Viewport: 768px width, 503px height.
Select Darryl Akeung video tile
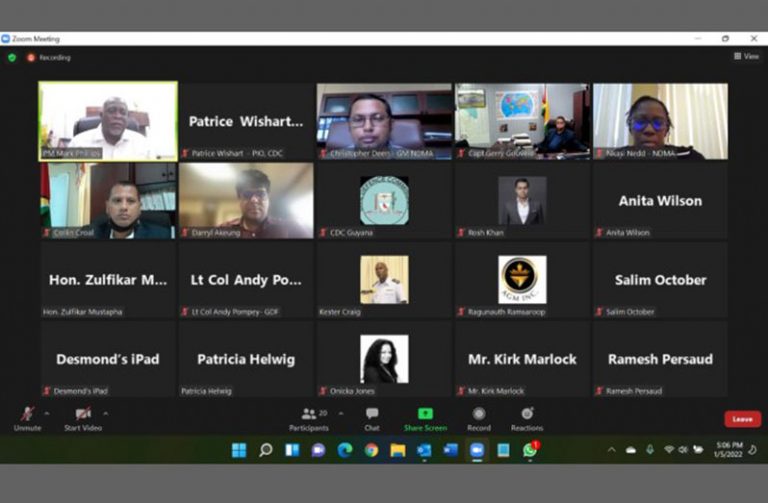(246, 201)
